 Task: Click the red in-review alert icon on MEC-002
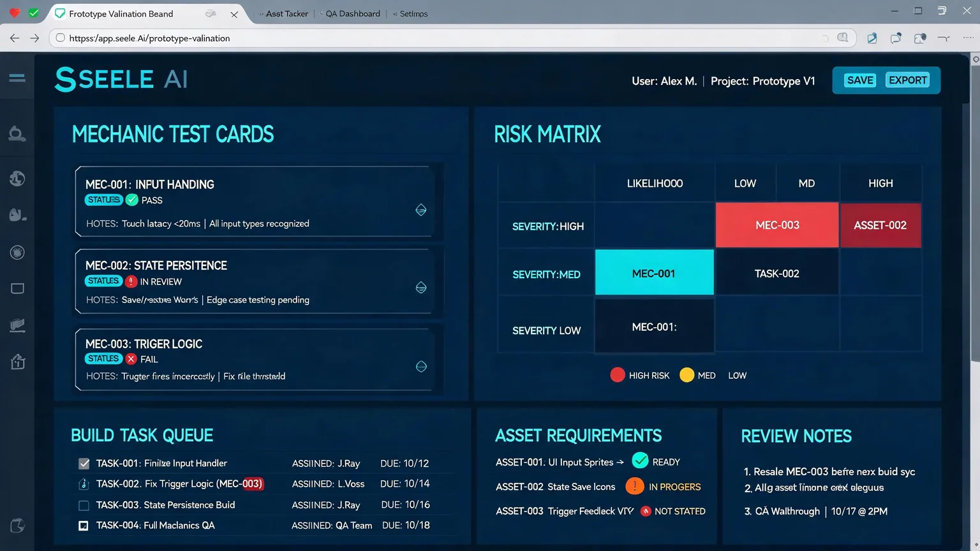(131, 281)
